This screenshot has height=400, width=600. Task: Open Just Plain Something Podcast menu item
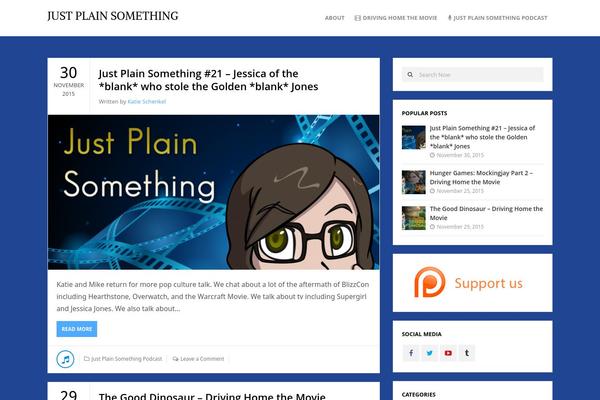click(500, 18)
